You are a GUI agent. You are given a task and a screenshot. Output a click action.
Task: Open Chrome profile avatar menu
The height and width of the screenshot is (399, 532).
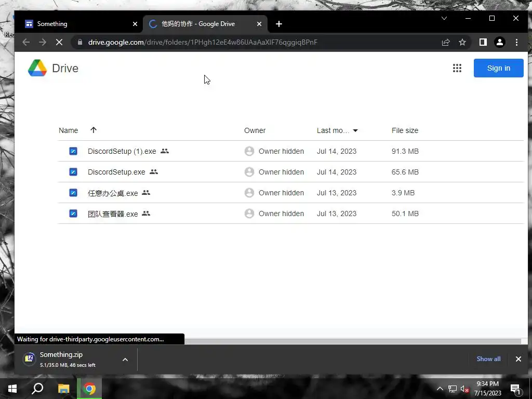point(500,42)
